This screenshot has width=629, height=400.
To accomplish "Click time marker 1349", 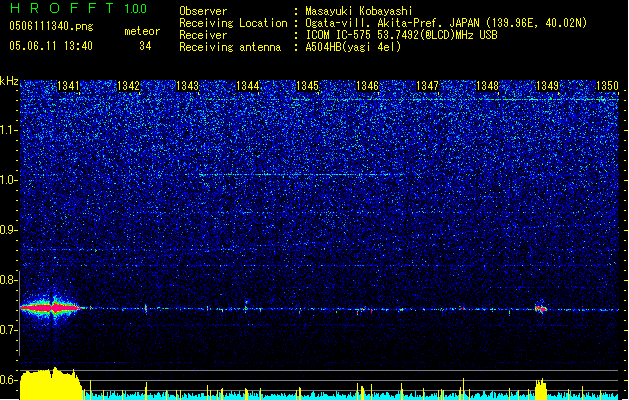I will coord(547,86).
